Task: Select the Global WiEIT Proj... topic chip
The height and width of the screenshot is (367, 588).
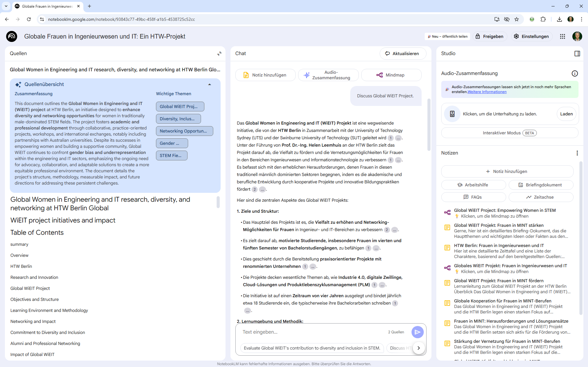Action: 180,107
